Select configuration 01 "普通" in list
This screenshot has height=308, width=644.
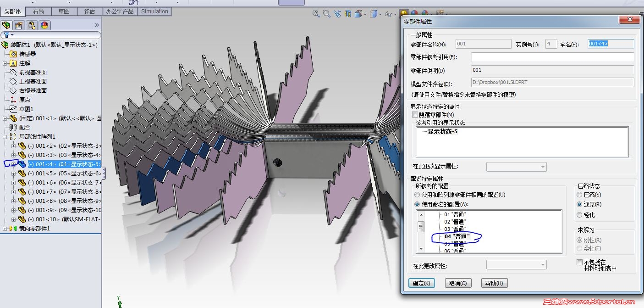pos(455,214)
